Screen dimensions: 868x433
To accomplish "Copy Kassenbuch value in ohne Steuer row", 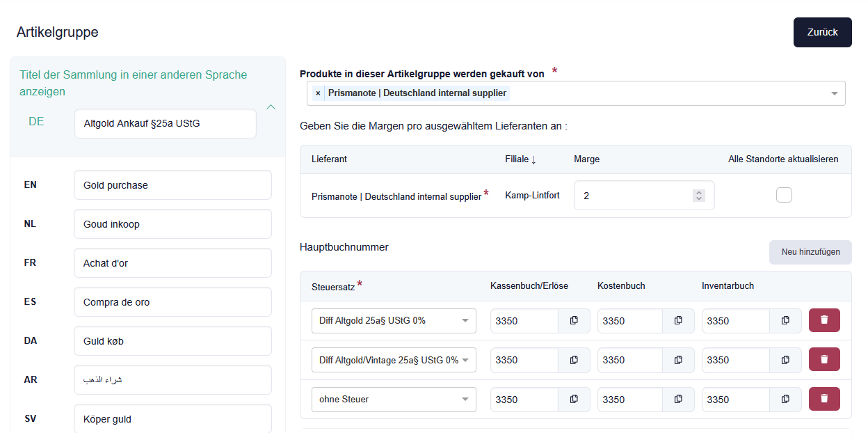I will click(x=574, y=400).
